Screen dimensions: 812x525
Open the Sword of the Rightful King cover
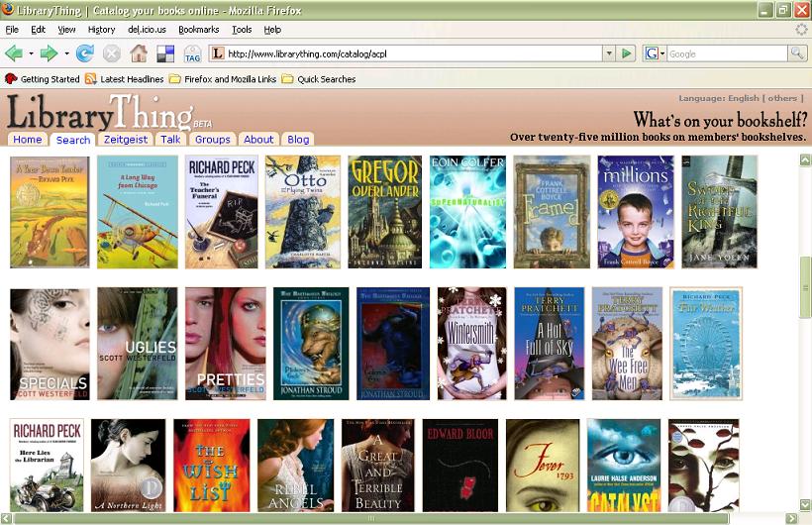pyautogui.click(x=719, y=212)
